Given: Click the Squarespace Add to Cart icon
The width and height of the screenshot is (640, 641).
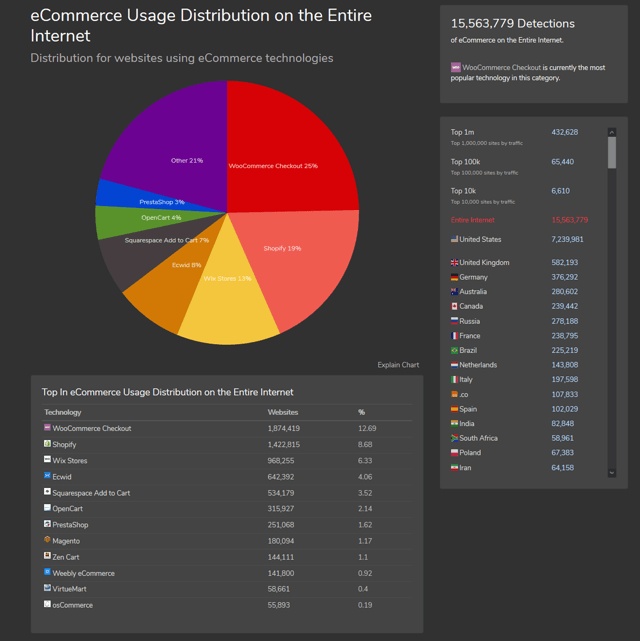Looking at the screenshot, I should 47,492.
